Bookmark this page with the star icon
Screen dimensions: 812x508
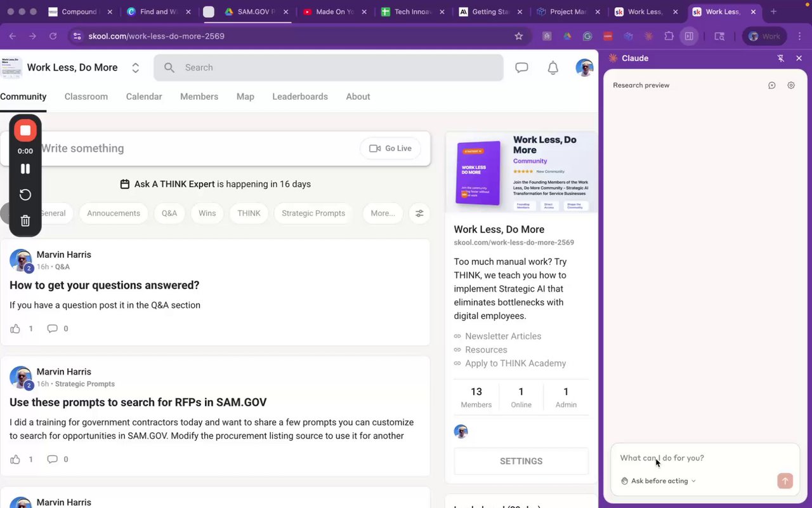tap(519, 36)
